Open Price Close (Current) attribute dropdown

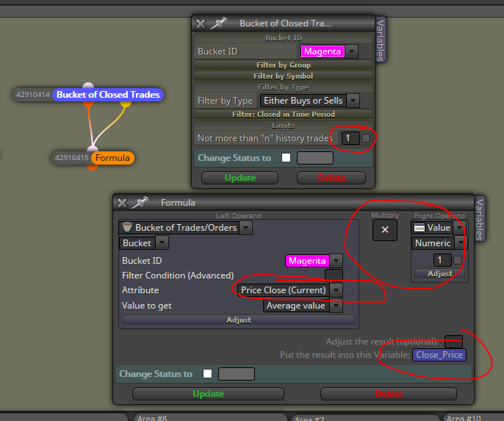336,290
